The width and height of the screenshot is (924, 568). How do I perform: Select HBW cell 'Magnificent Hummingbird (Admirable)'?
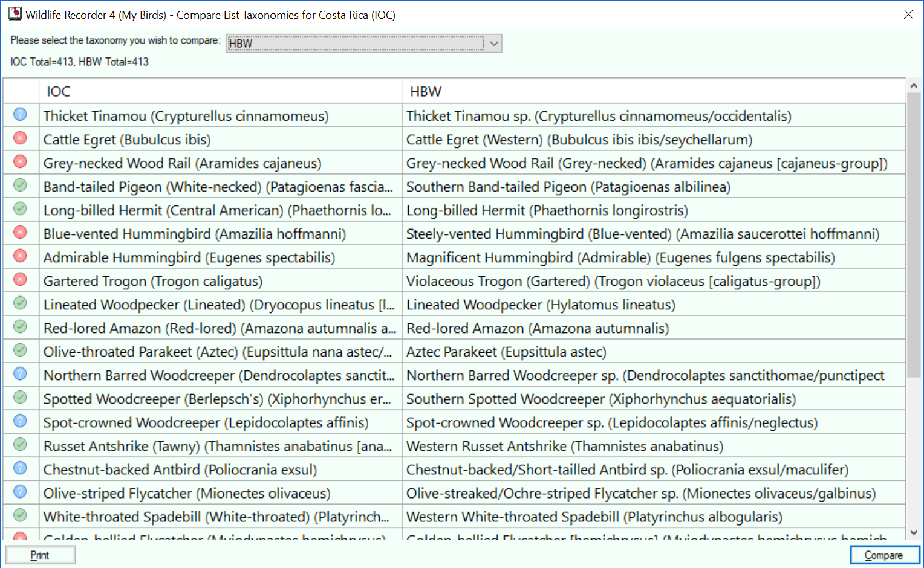click(654, 257)
